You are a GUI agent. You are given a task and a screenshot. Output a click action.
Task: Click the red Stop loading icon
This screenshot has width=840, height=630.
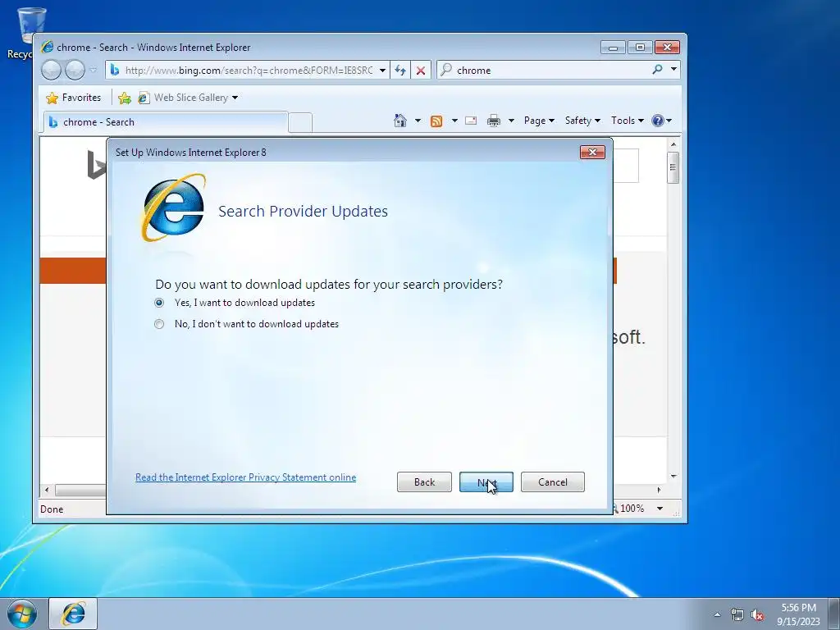(x=421, y=71)
